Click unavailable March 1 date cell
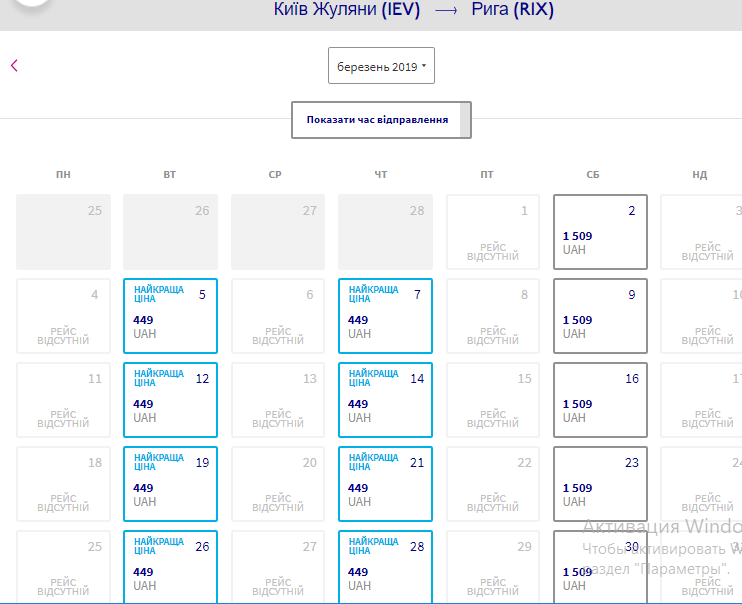This screenshot has height=604, width=742. (492, 232)
